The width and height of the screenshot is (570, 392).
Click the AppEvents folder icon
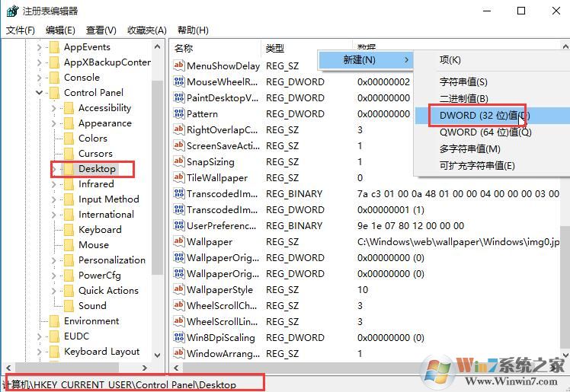pyautogui.click(x=54, y=47)
